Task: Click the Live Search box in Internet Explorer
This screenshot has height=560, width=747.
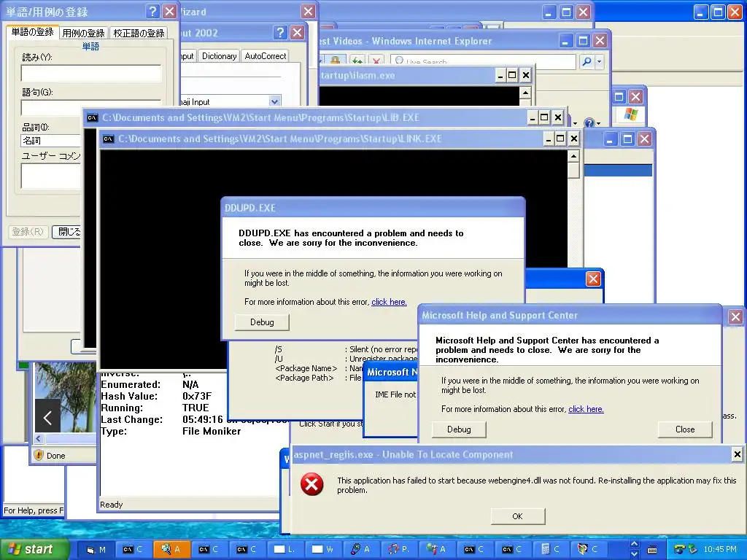Action: [x=483, y=61]
